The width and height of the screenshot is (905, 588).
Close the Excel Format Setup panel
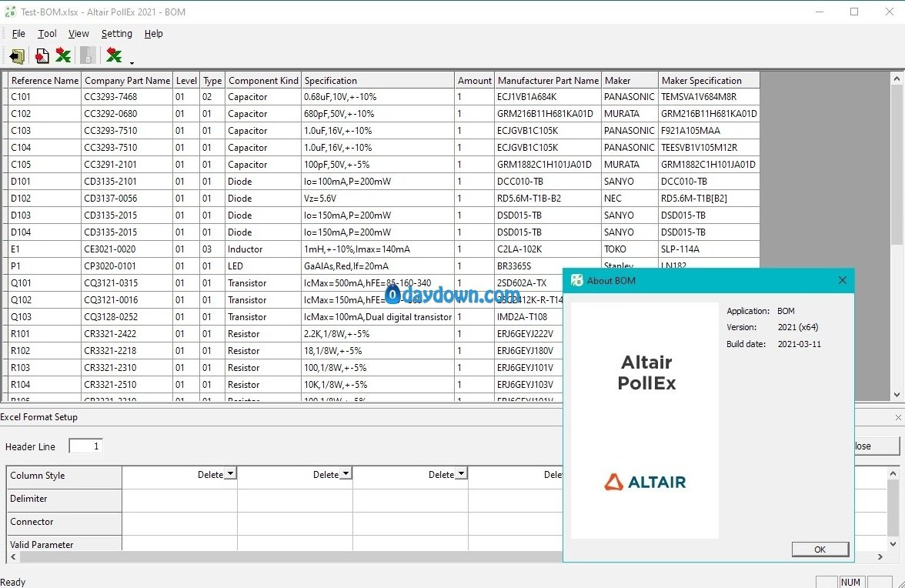tap(898, 417)
